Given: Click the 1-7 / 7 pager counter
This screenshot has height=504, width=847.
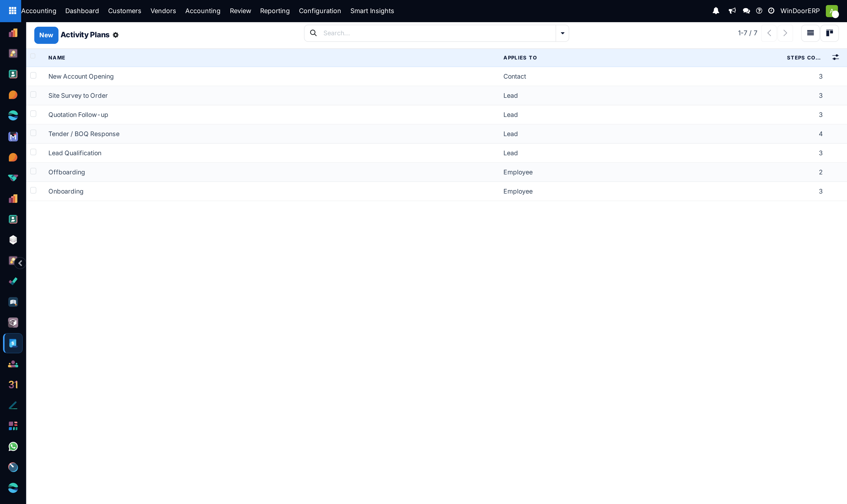Looking at the screenshot, I should (747, 33).
